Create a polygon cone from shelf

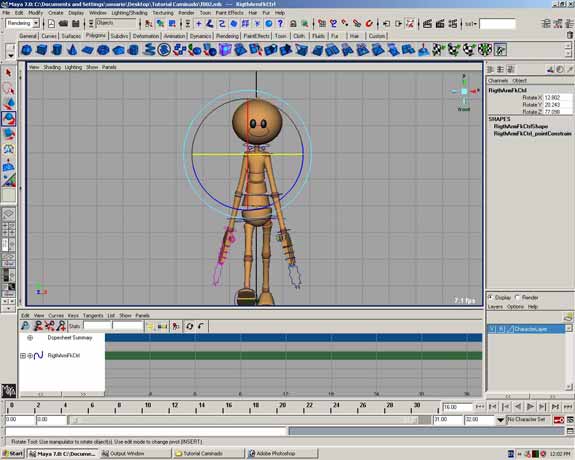(x=73, y=50)
